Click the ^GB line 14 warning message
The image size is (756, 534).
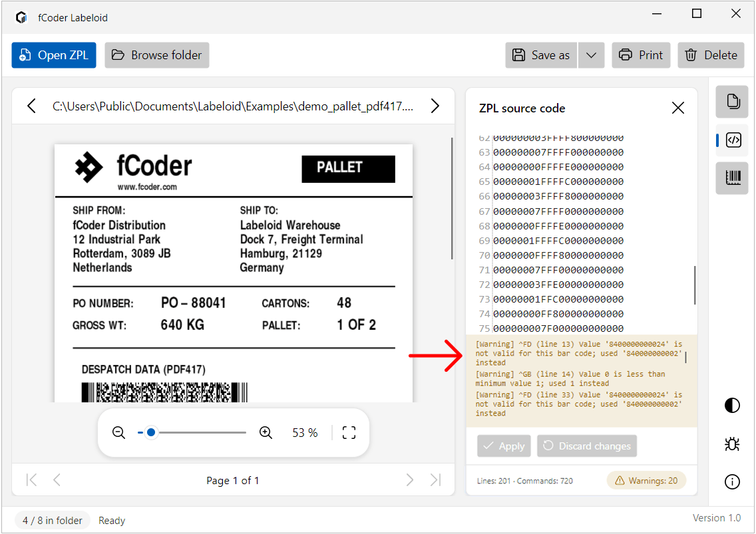(x=570, y=379)
